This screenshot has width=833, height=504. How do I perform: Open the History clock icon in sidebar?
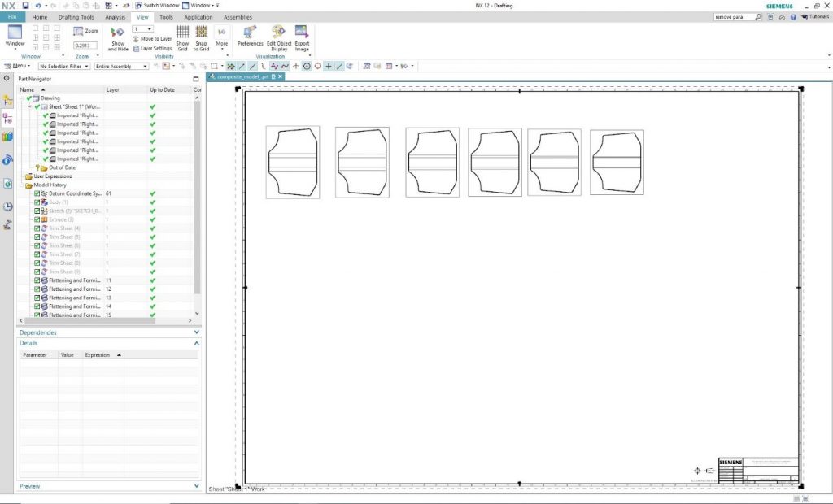pyautogui.click(x=7, y=206)
